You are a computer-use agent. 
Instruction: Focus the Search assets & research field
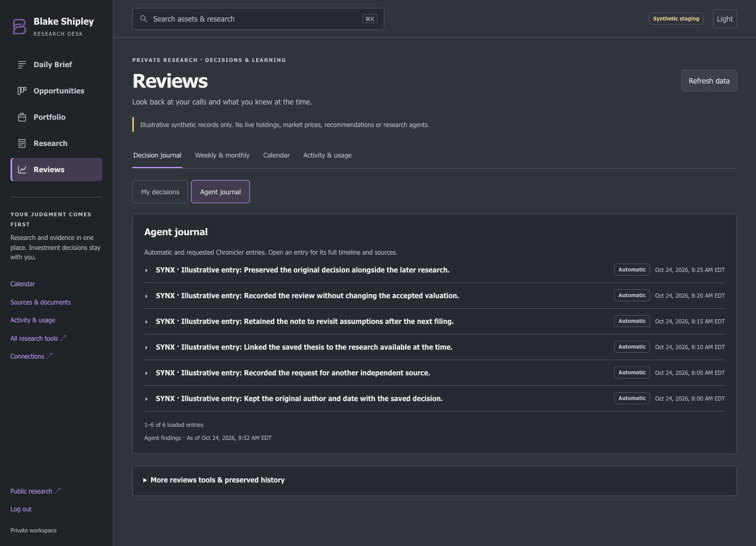258,19
